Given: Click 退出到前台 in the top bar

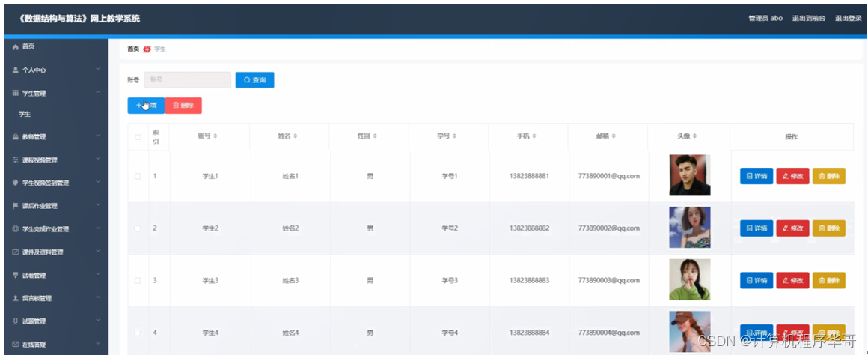Looking at the screenshot, I should 809,18.
